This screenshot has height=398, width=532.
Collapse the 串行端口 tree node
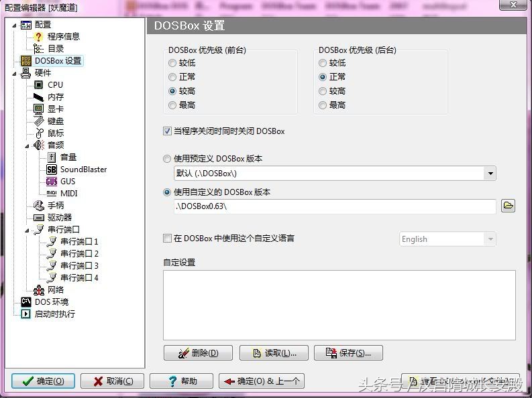(x=27, y=230)
